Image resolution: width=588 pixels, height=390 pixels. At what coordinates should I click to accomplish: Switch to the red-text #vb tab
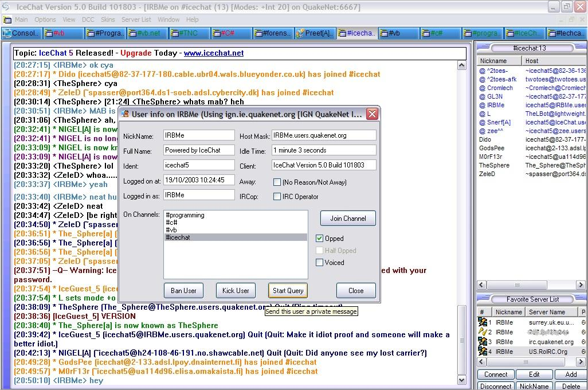64,33
